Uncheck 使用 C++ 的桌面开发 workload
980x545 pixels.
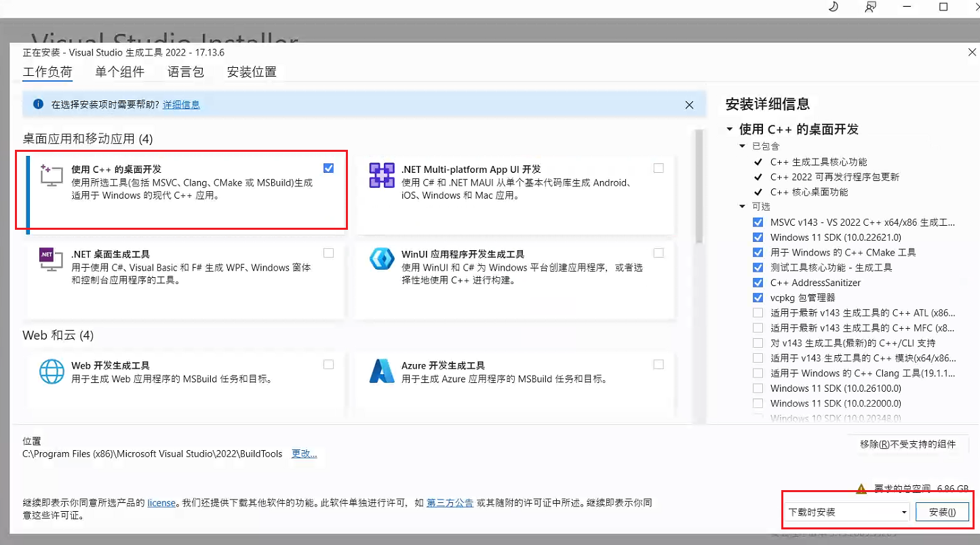[x=328, y=167]
